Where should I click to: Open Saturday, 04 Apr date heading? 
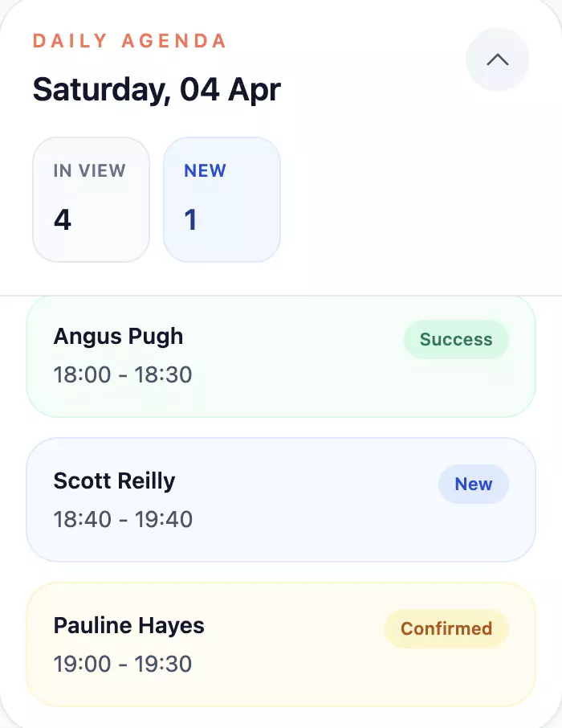click(156, 89)
